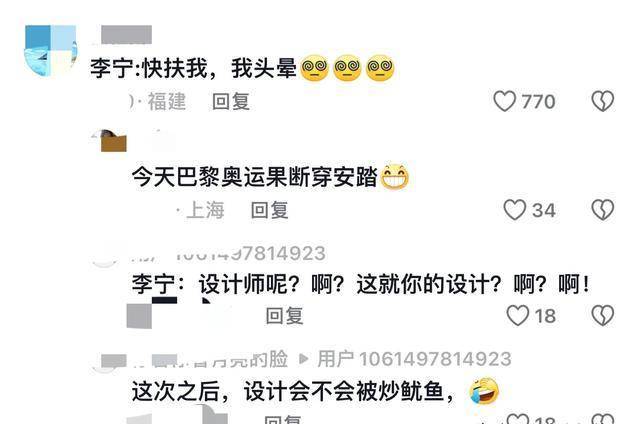Like the 今天巴黎奥运 comment with 34 likes
The image size is (640, 424).
[x=514, y=210]
